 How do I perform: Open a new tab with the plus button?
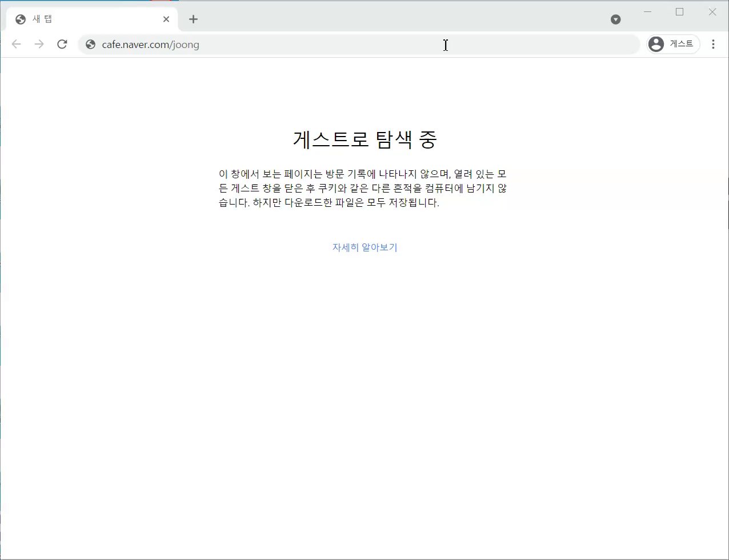pyautogui.click(x=193, y=19)
